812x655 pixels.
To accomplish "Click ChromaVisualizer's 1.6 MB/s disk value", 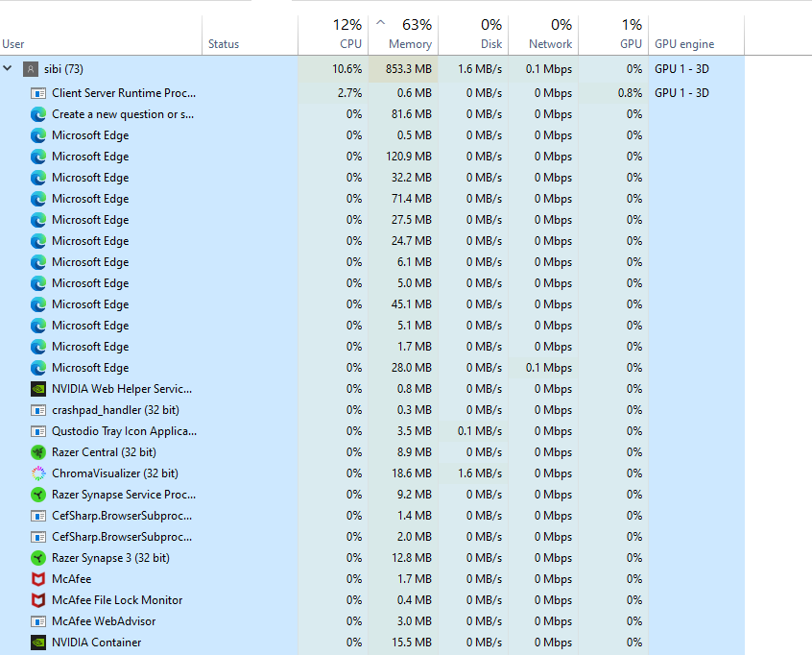I will [x=480, y=473].
